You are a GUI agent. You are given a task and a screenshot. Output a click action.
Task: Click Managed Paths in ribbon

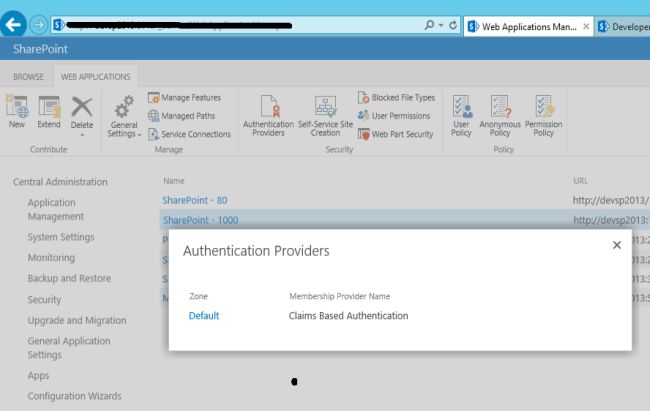tap(182, 116)
